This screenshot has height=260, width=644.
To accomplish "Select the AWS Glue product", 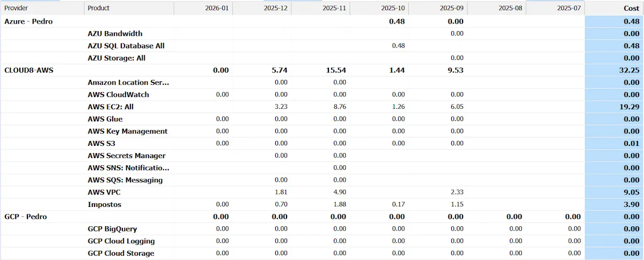I will click(105, 119).
